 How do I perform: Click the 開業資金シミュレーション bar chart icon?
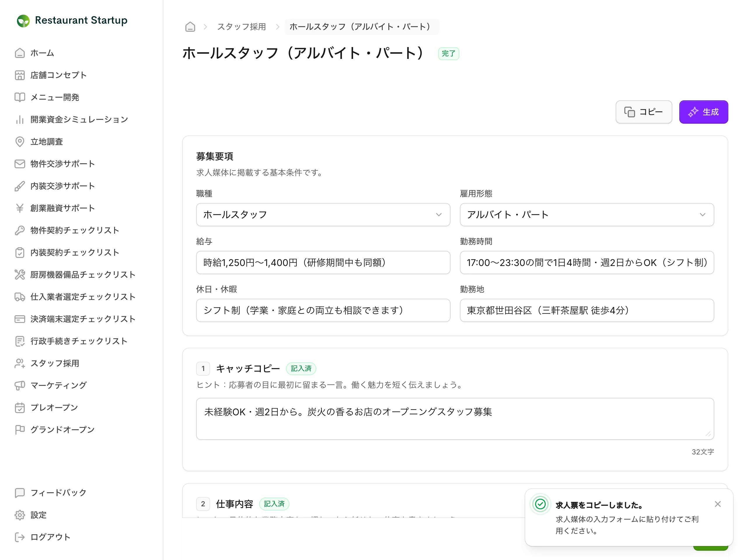click(x=20, y=120)
